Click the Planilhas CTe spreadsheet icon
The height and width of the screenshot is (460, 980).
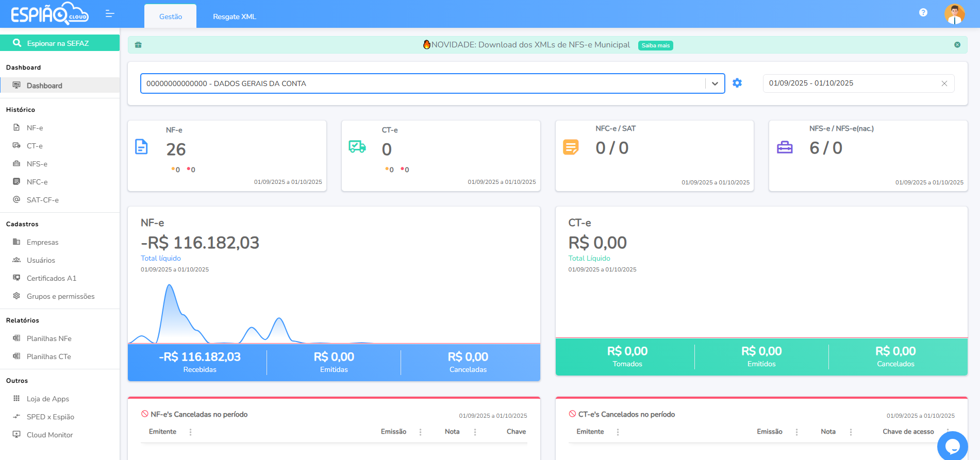(16, 356)
